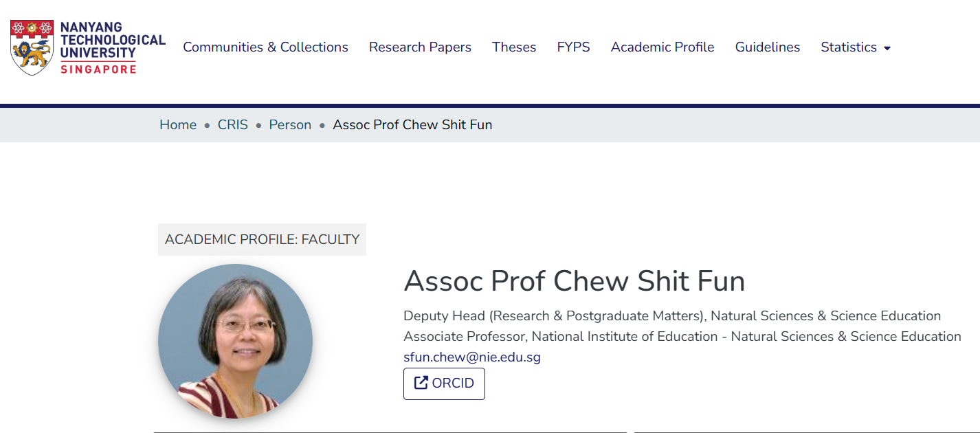Click the large profile name heading
Viewport: 980px width, 433px height.
(x=574, y=281)
